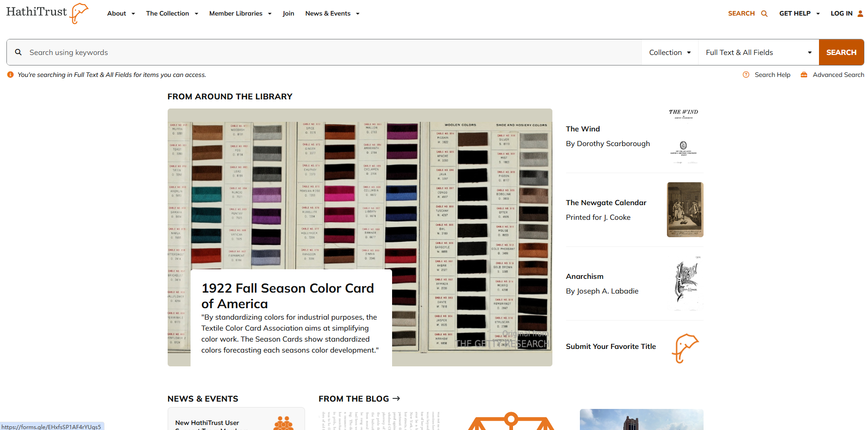Click the FROM AROUND THE LIBRARY heading
This screenshot has height=430, width=868.
(x=229, y=97)
